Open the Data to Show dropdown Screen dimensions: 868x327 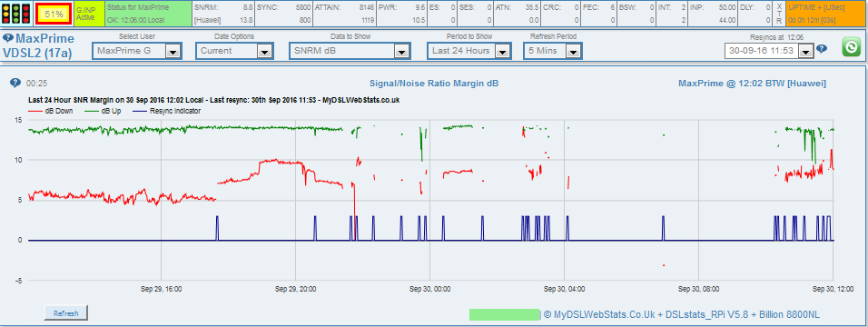click(349, 51)
